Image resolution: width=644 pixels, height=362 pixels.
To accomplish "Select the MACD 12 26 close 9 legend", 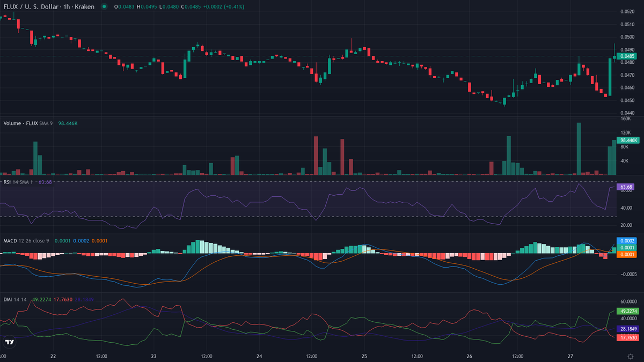I will 26,240.
